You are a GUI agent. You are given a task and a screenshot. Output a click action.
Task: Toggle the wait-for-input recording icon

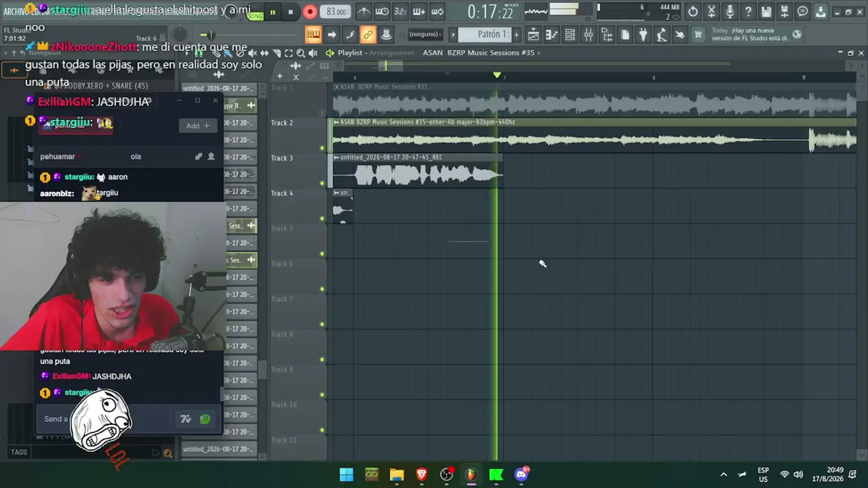point(382,12)
